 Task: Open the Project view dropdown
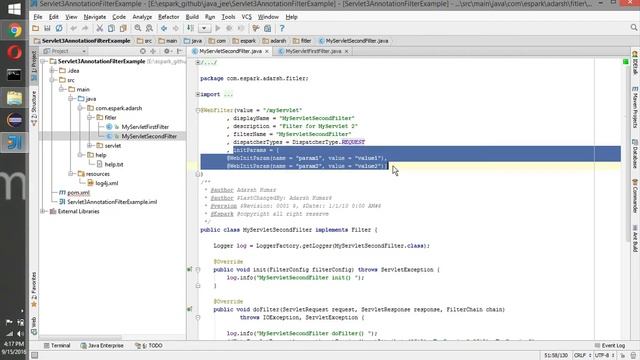tap(64, 51)
